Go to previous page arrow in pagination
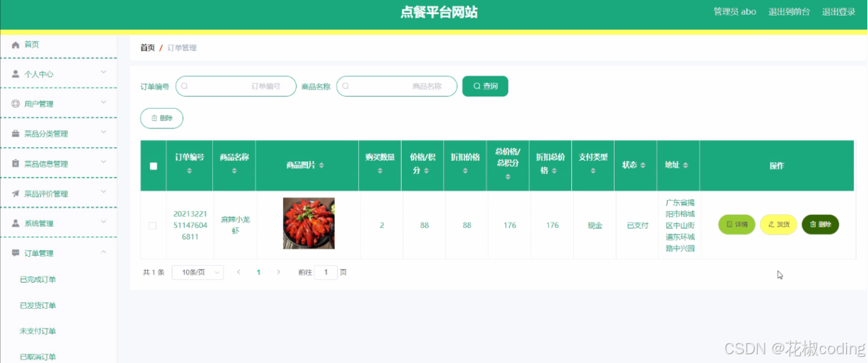The height and width of the screenshot is (363, 868). tap(238, 272)
